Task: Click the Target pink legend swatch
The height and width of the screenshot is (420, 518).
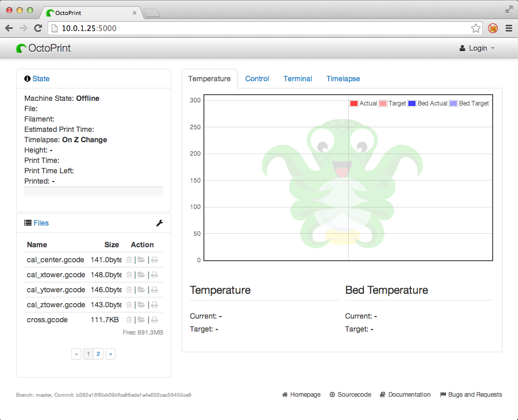Action: [x=382, y=103]
